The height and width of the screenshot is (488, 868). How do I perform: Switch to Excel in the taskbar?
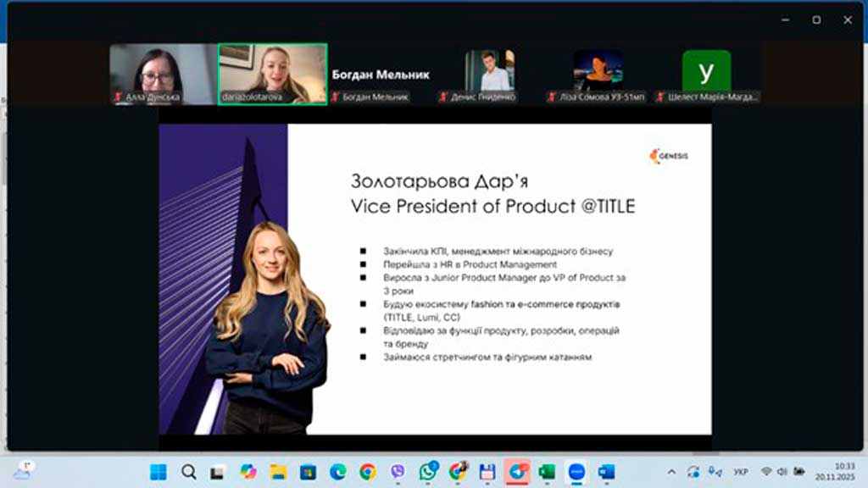coord(547,472)
